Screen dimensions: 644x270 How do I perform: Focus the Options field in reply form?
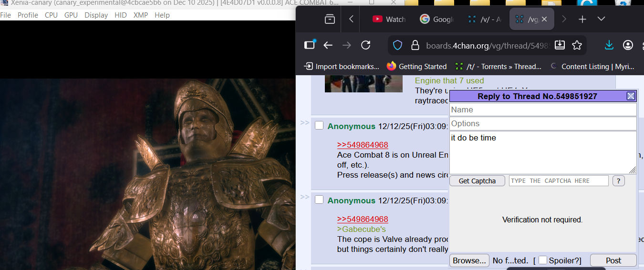543,123
